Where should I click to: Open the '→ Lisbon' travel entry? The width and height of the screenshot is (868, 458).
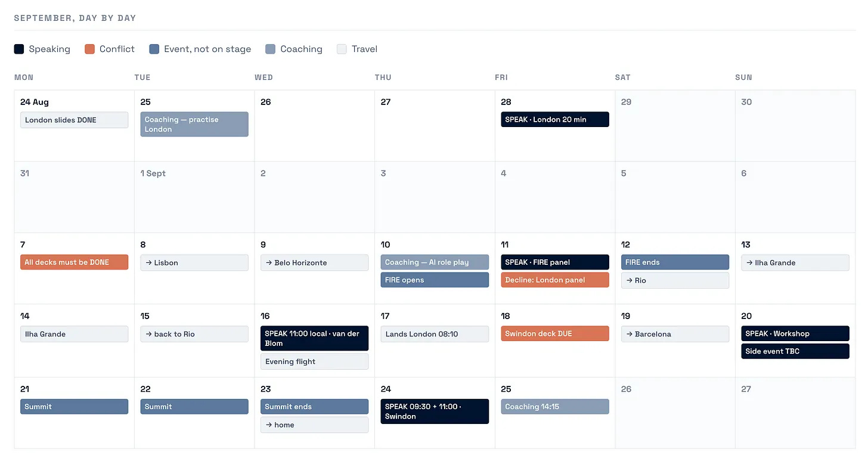(194, 262)
